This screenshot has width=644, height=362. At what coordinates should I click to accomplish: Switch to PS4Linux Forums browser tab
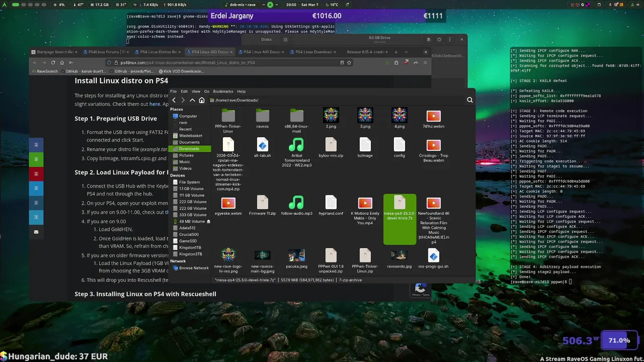pos(105,52)
